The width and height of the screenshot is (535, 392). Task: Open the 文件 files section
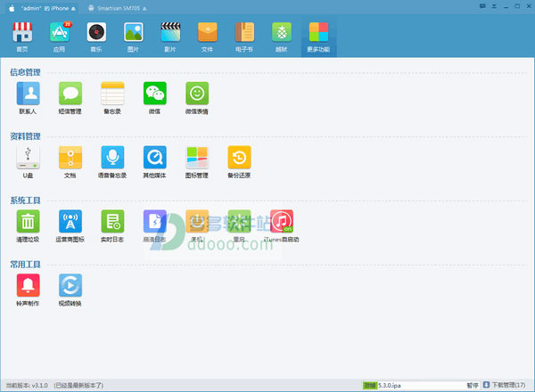pos(207,37)
